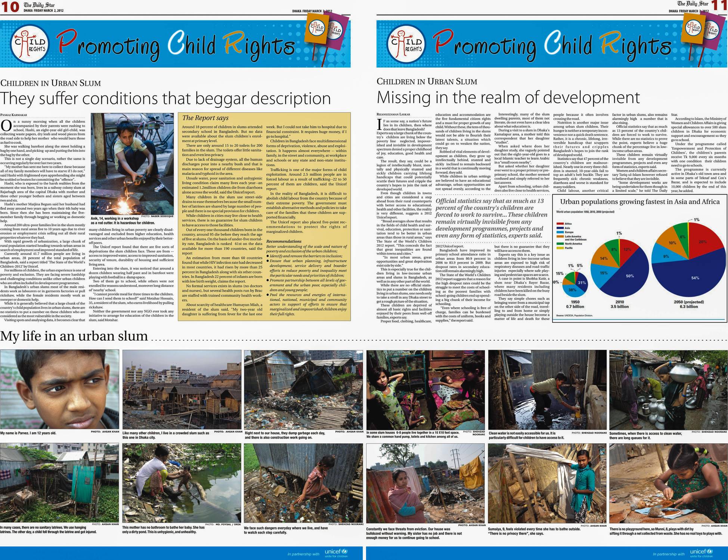
Task: Click the Child Rights circle logo on left banner
Action: tap(30, 44)
